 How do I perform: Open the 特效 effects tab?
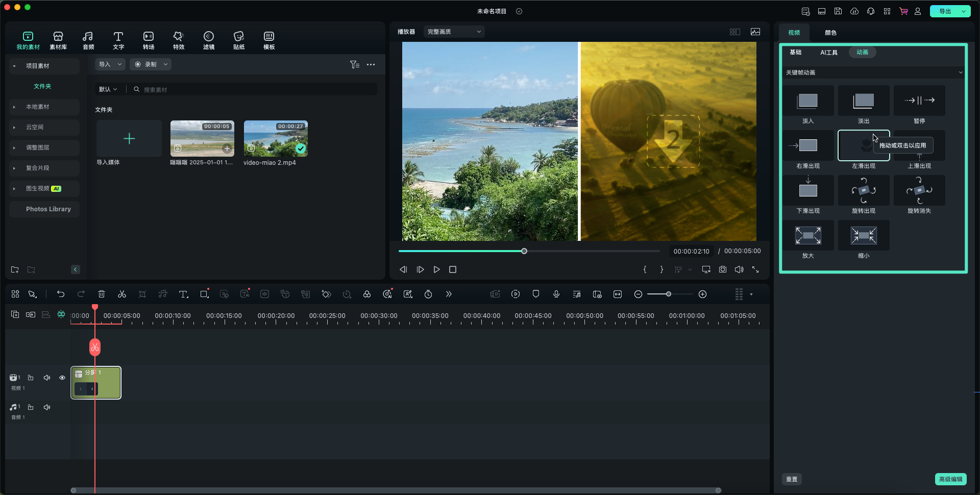click(x=179, y=40)
